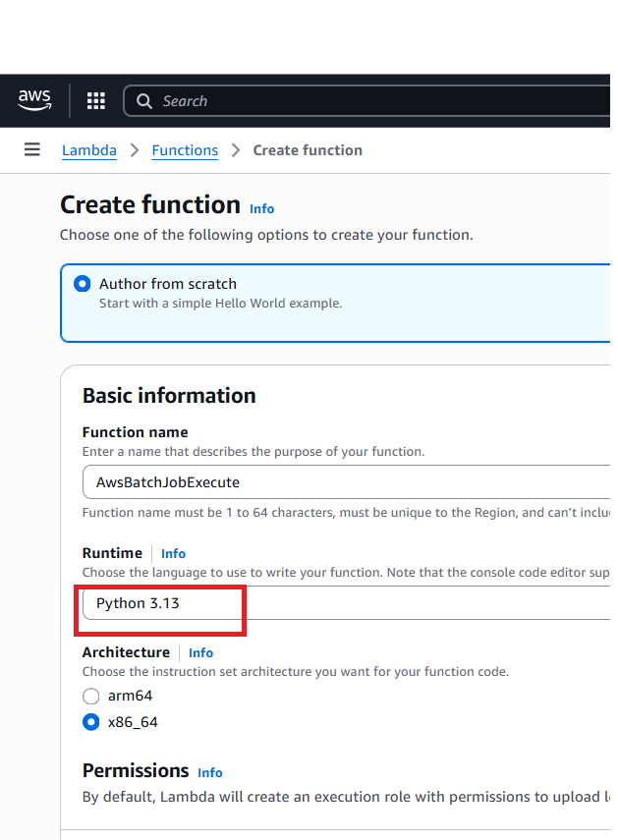Click the Basic information section heading
This screenshot has width=618, height=840.
169,395
